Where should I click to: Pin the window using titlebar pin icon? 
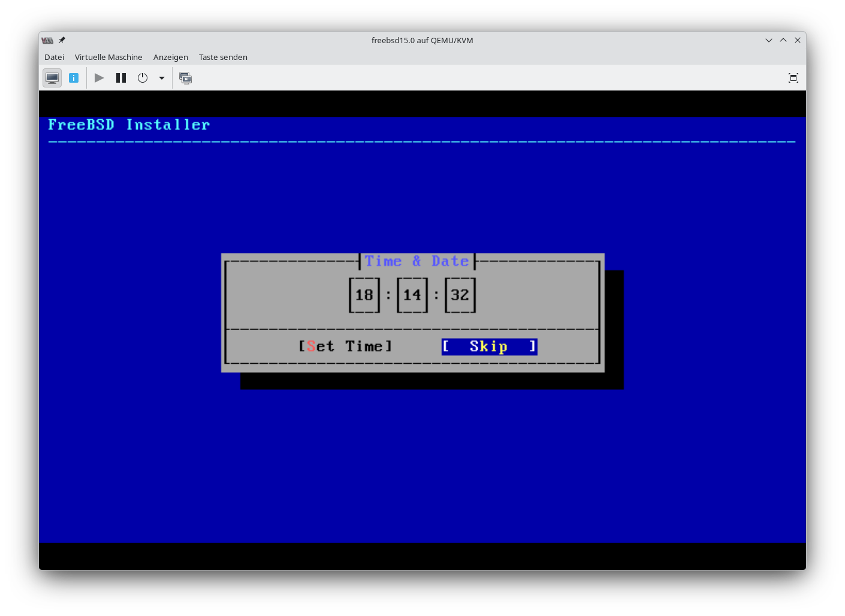pos(62,40)
